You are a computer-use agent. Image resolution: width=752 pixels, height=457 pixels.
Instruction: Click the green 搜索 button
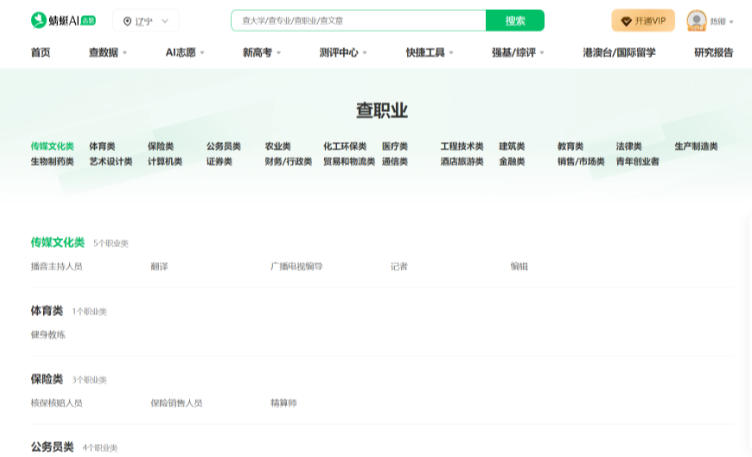(515, 21)
